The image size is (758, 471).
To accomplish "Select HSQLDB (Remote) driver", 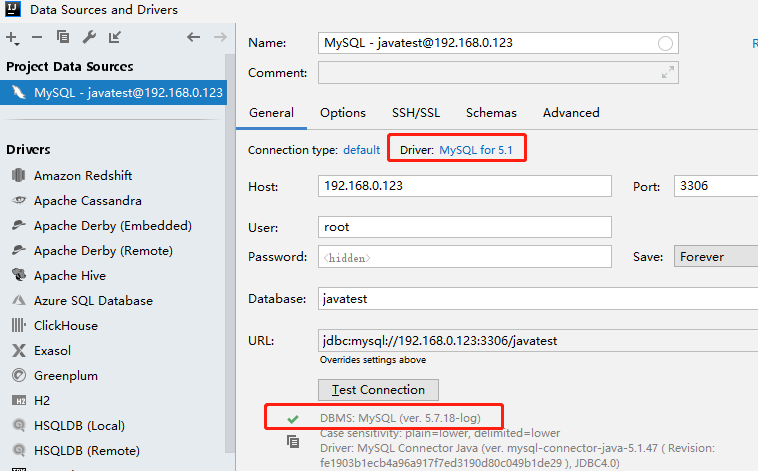I will [x=87, y=451].
